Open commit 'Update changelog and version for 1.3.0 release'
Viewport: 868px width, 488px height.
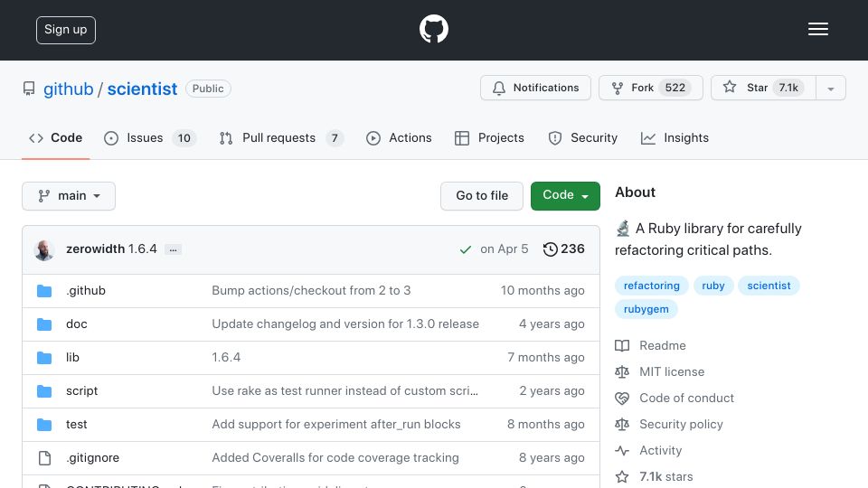click(x=345, y=324)
